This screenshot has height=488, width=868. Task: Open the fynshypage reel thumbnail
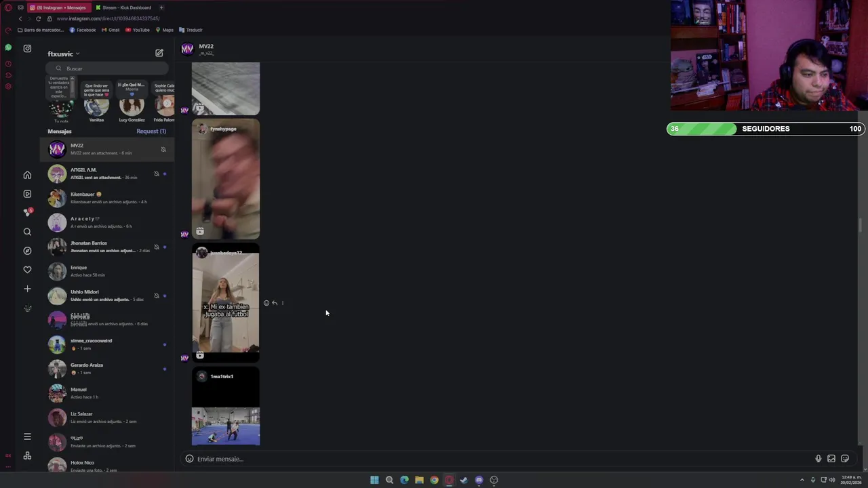(225, 179)
